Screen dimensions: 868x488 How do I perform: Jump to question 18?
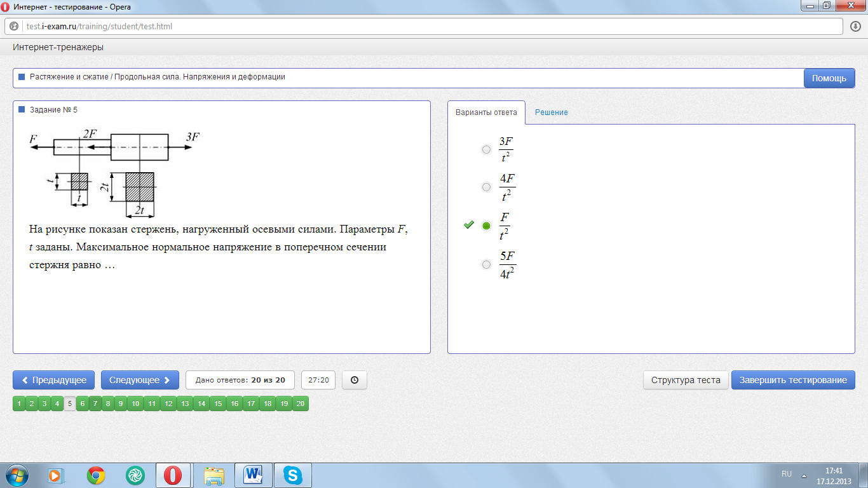pyautogui.click(x=268, y=403)
